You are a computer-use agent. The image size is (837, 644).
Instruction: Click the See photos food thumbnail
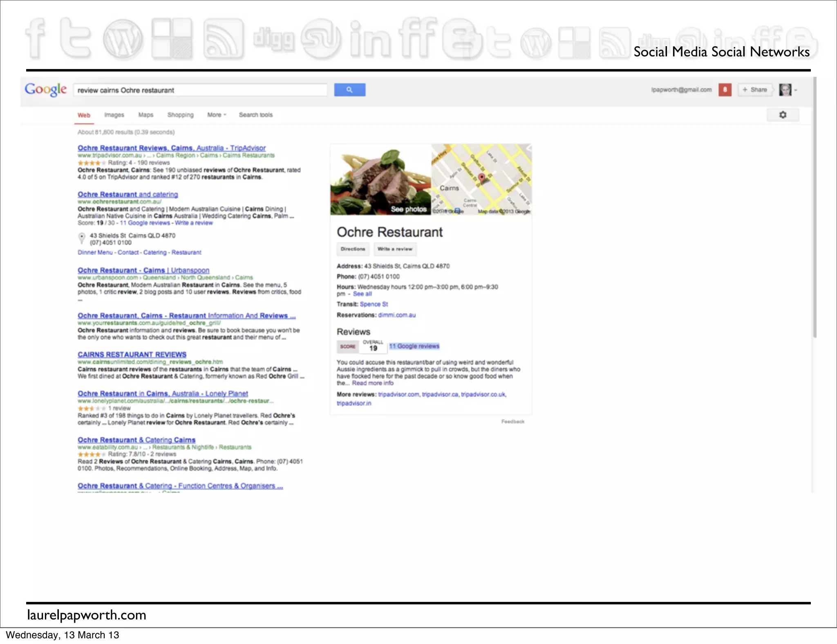pyautogui.click(x=380, y=180)
